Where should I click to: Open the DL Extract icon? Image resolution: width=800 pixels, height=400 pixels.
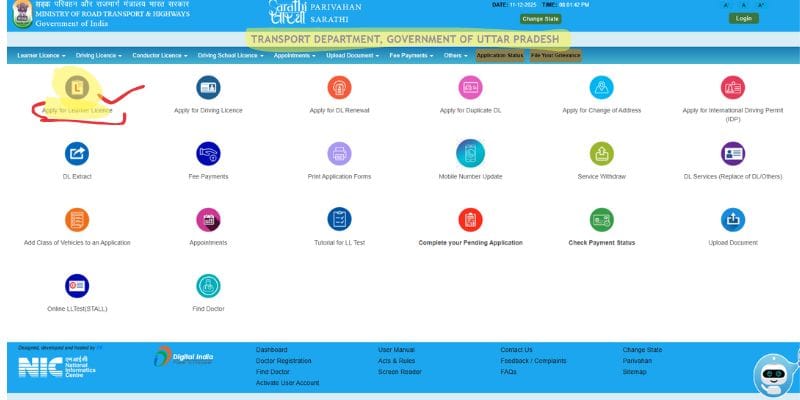point(77,154)
